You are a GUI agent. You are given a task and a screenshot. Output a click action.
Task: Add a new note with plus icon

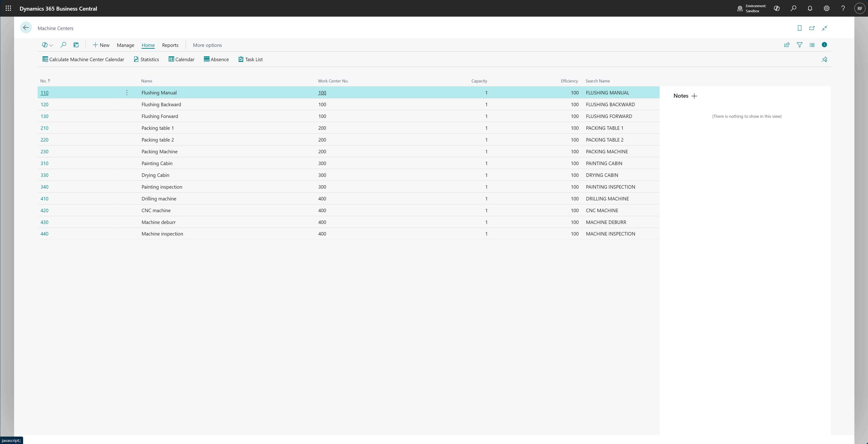tap(694, 96)
